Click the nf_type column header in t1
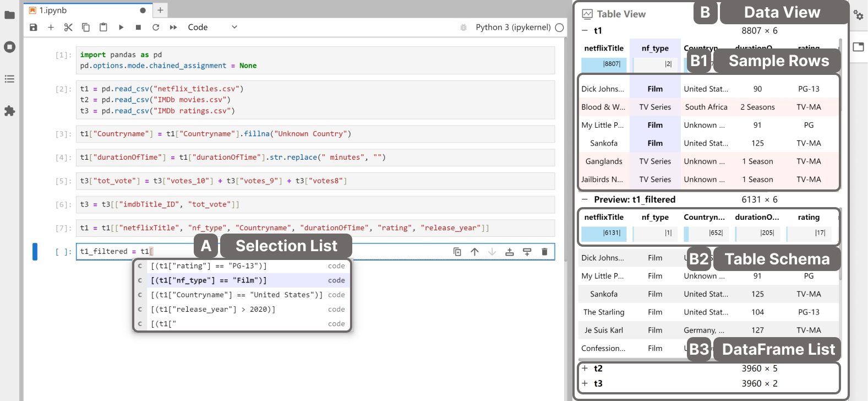Screen dimensions: 868x401 pos(655,48)
